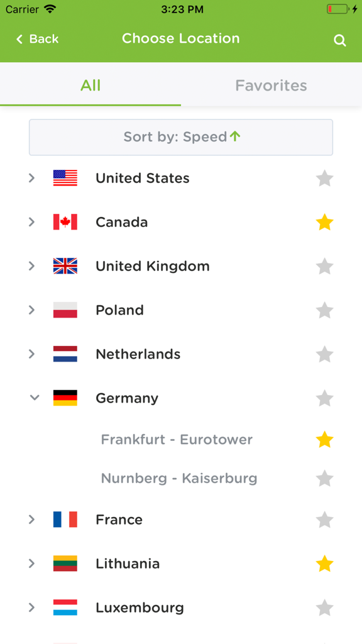
Task: Select the All tab
Action: [90, 86]
